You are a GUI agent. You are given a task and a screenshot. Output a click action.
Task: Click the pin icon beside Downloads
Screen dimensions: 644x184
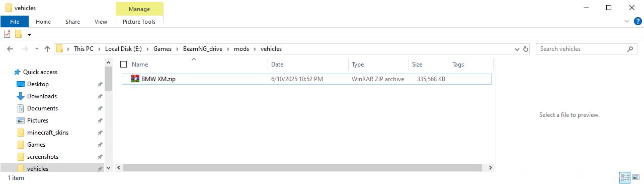click(x=100, y=96)
